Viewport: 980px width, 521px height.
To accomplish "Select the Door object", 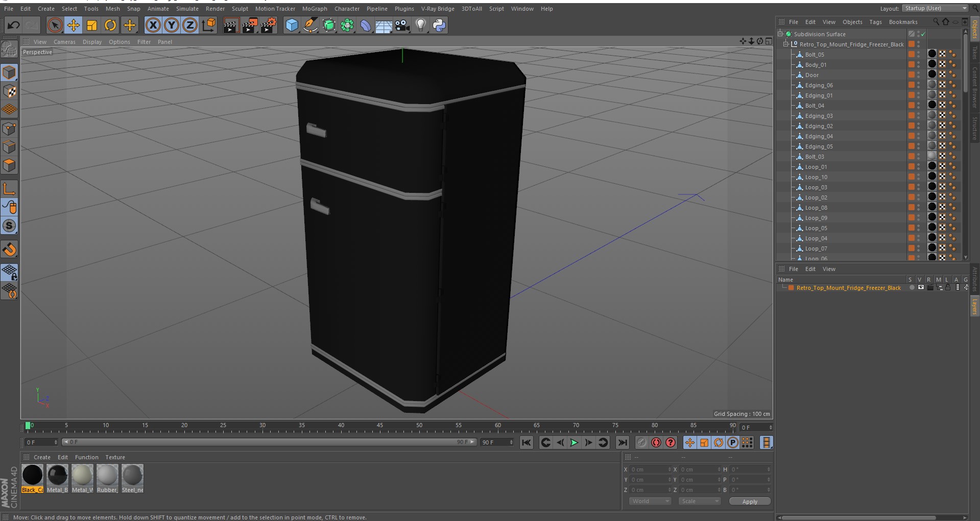I will (811, 75).
